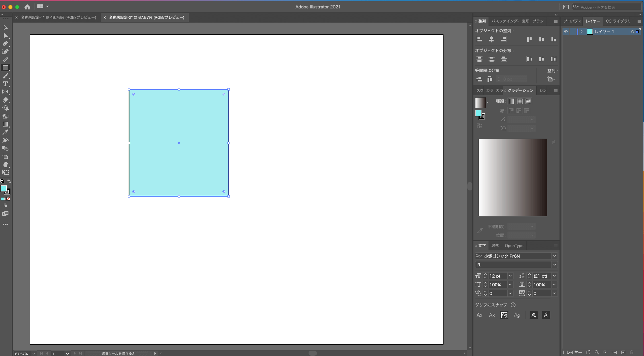Viewport: 644px width, 356px height.
Task: Switch to パスファインダー tab
Action: click(x=505, y=21)
